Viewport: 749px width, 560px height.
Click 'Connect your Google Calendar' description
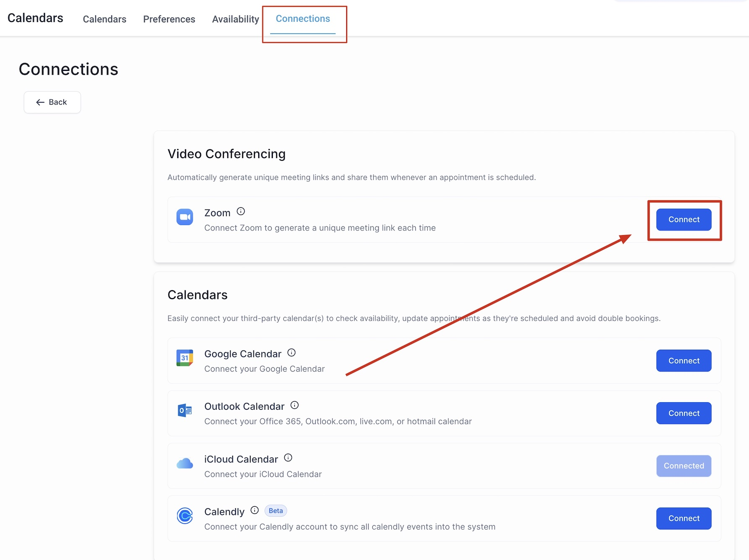coord(265,369)
